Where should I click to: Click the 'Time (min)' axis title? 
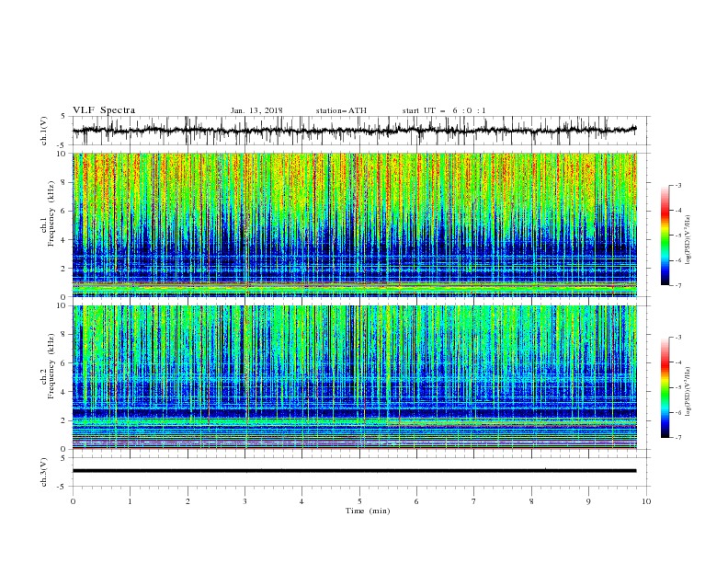(368, 511)
